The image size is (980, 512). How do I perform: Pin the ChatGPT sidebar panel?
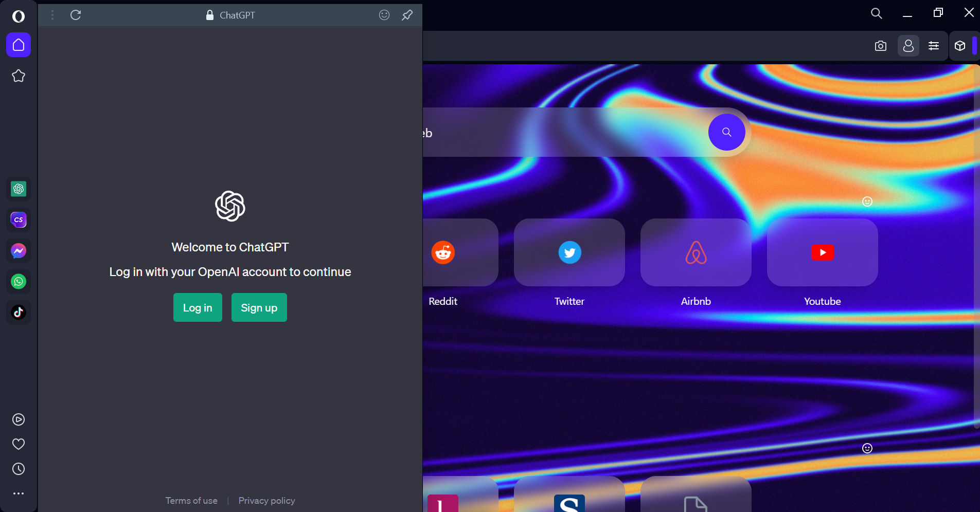tap(407, 15)
